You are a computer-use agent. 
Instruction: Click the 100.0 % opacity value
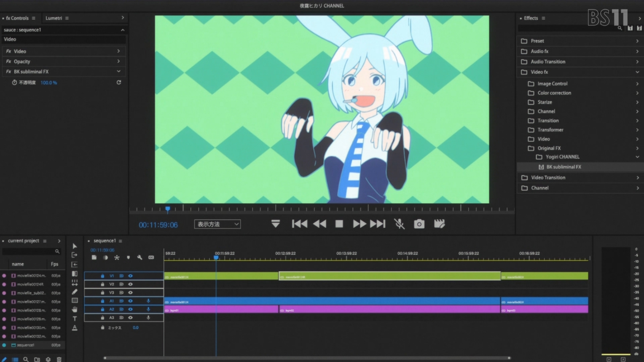click(49, 83)
